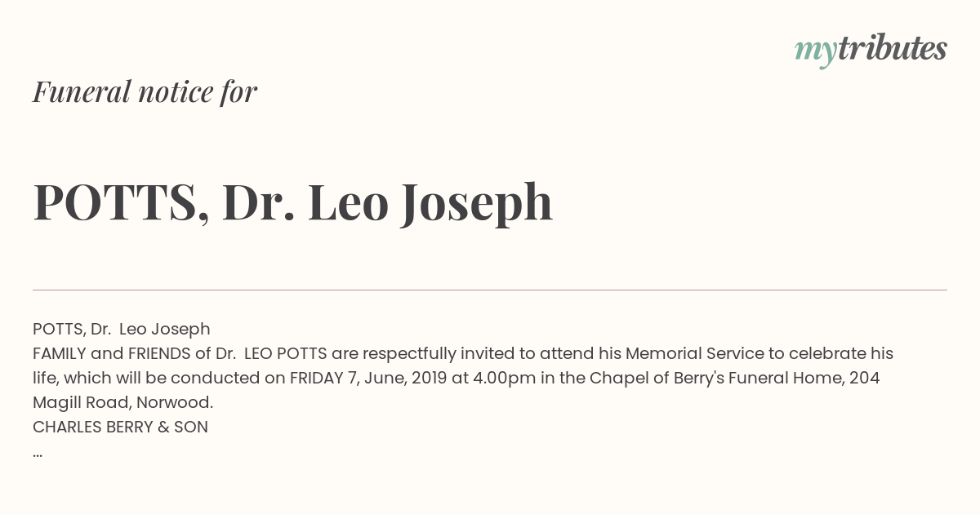The height and width of the screenshot is (514, 980).
Task: Select the "Funeral notice for" subtitle
Action: pos(145,91)
